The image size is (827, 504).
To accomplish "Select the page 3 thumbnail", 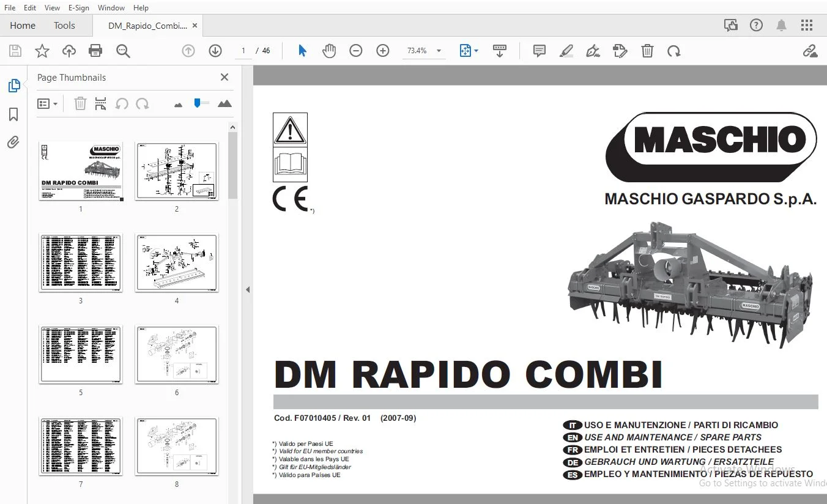I will 81,262.
